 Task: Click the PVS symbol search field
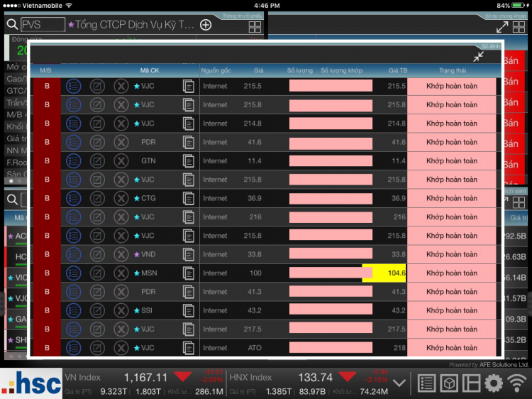tap(43, 24)
